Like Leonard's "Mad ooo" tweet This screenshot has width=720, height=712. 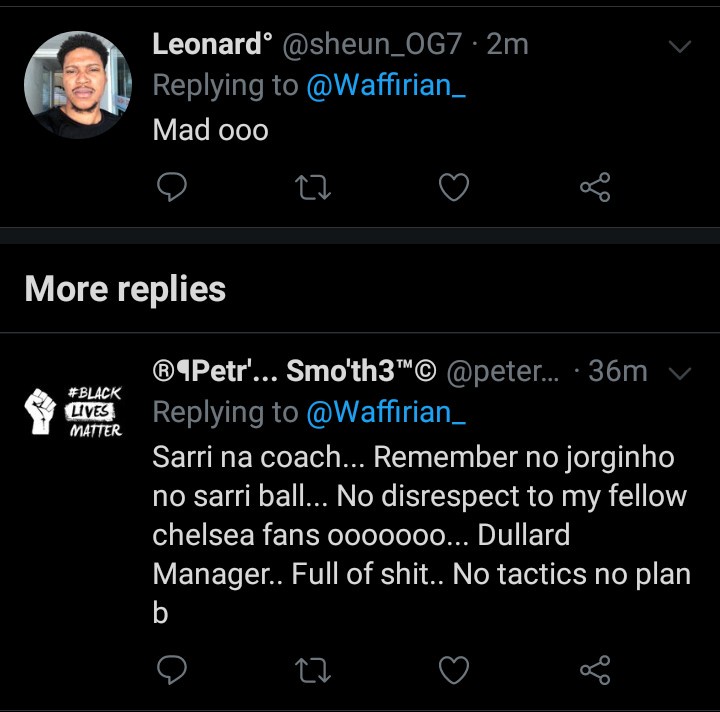coord(454,187)
